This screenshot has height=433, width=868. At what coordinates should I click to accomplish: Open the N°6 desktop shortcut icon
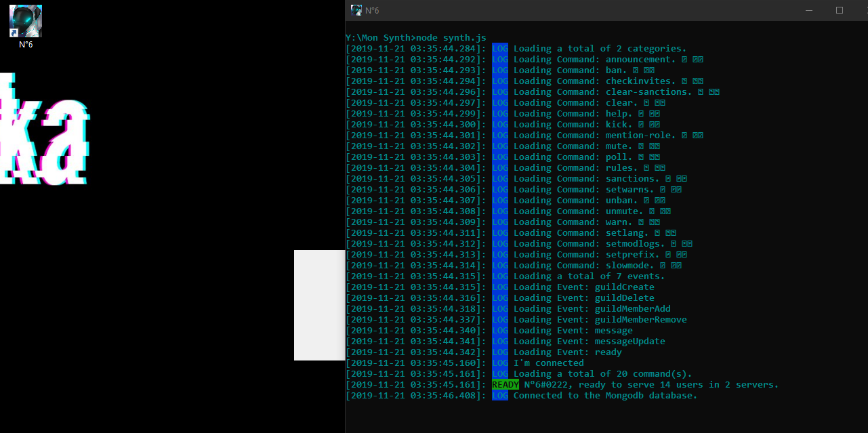click(26, 22)
